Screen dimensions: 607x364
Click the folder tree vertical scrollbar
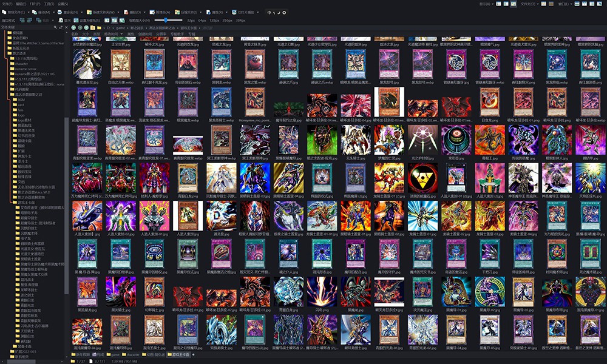click(67, 205)
